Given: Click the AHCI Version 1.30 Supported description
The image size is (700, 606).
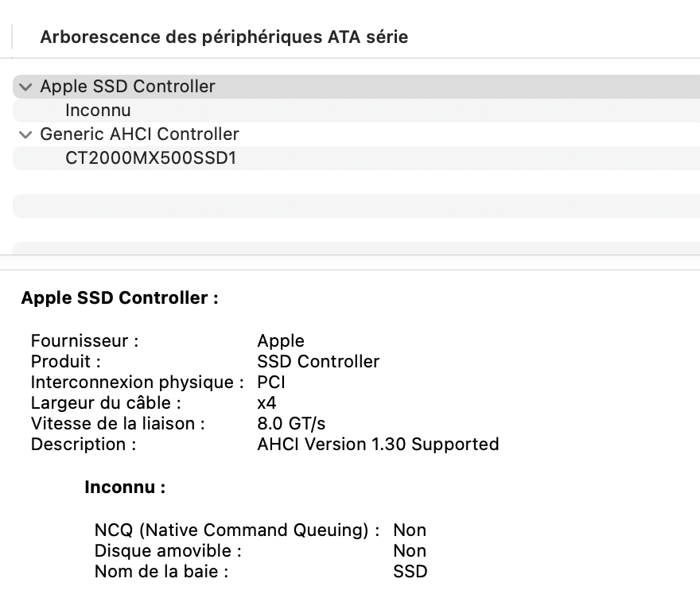Looking at the screenshot, I should (378, 445).
